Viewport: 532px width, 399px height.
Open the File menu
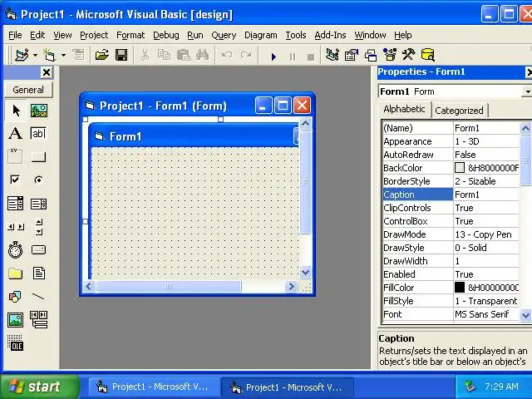(x=15, y=35)
